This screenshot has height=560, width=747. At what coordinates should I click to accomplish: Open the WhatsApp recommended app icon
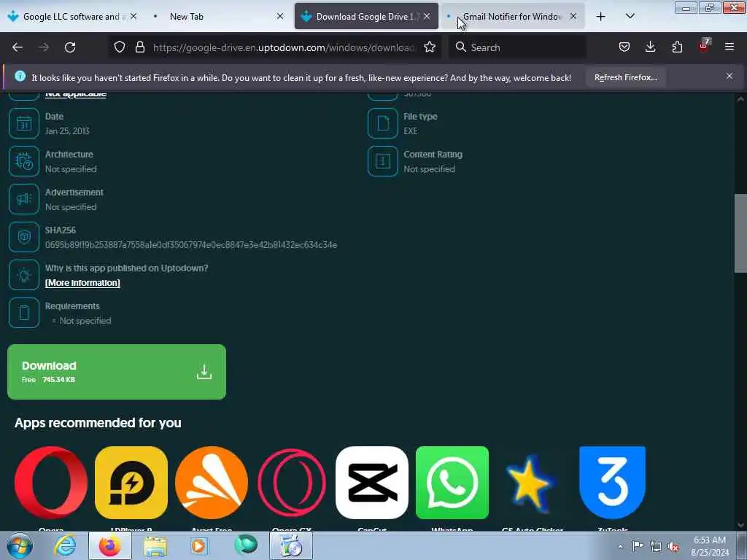click(452, 483)
